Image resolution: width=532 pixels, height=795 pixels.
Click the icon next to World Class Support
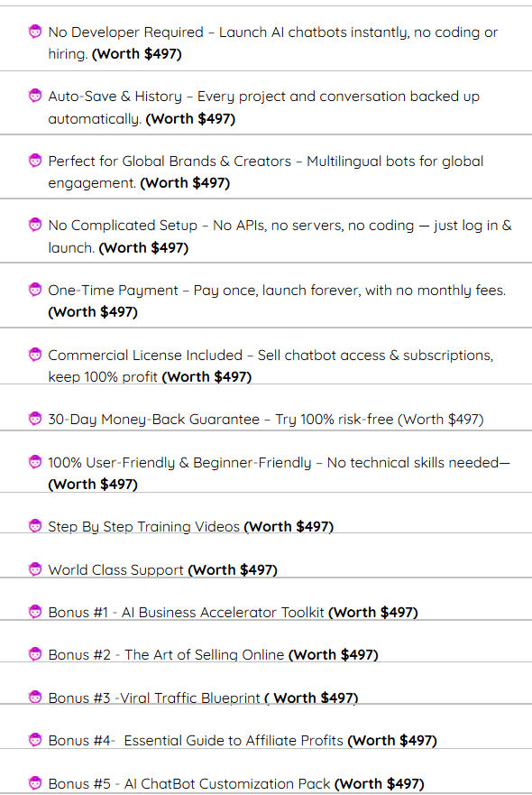click(35, 569)
